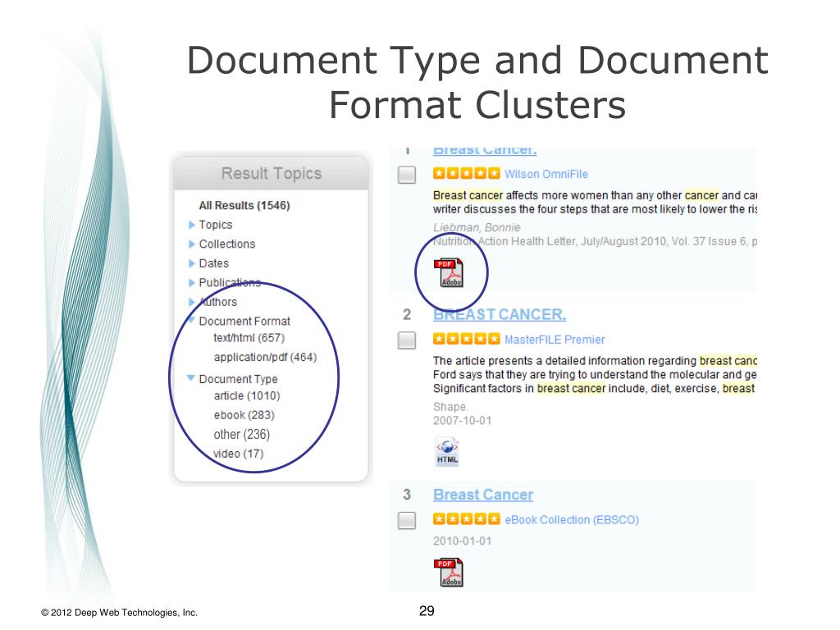Filter by ebook (283)

pyautogui.click(x=244, y=415)
